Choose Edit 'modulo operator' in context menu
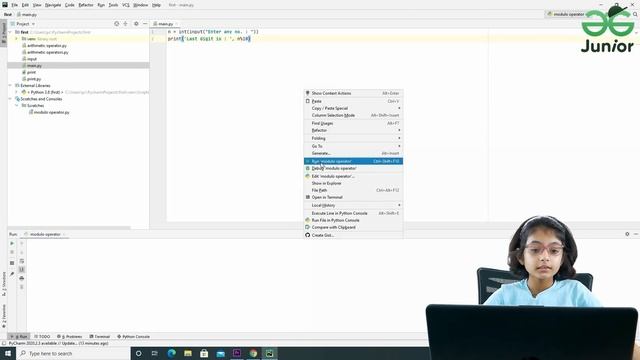This screenshot has width=640, height=360. (x=353, y=176)
